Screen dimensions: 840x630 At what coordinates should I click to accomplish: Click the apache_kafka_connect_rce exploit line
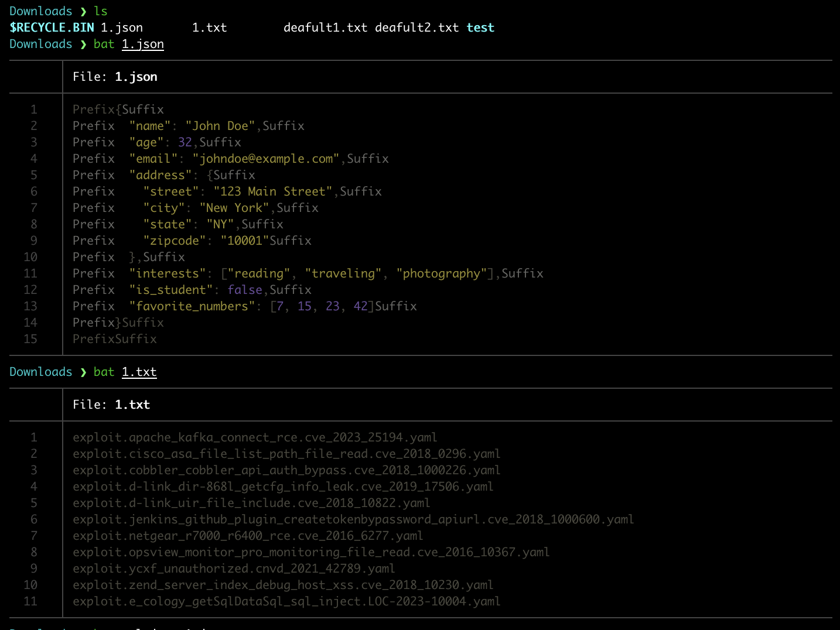(x=255, y=437)
